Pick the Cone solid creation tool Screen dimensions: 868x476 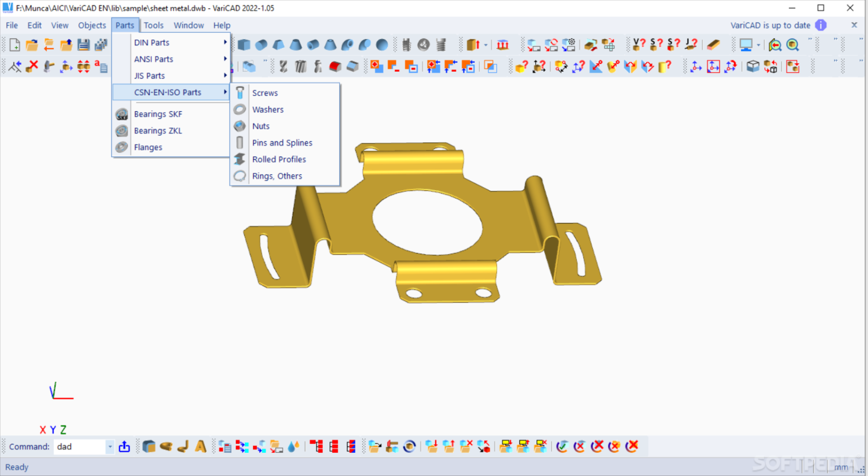click(294, 45)
